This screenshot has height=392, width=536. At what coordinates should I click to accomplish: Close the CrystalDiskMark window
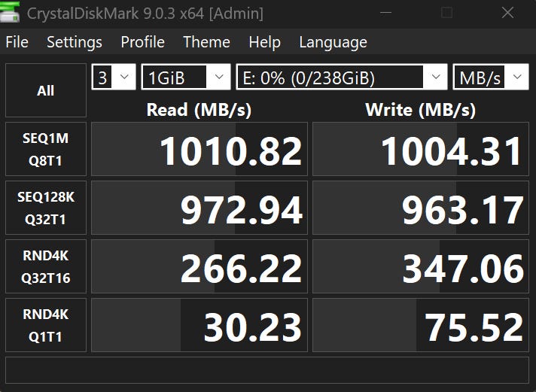(x=507, y=13)
